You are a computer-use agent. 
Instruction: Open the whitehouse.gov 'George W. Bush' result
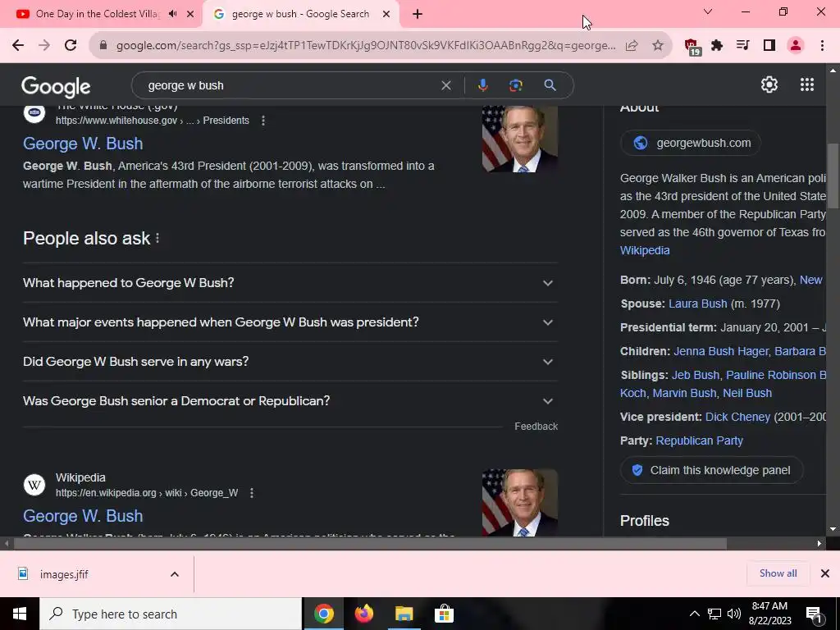point(83,144)
